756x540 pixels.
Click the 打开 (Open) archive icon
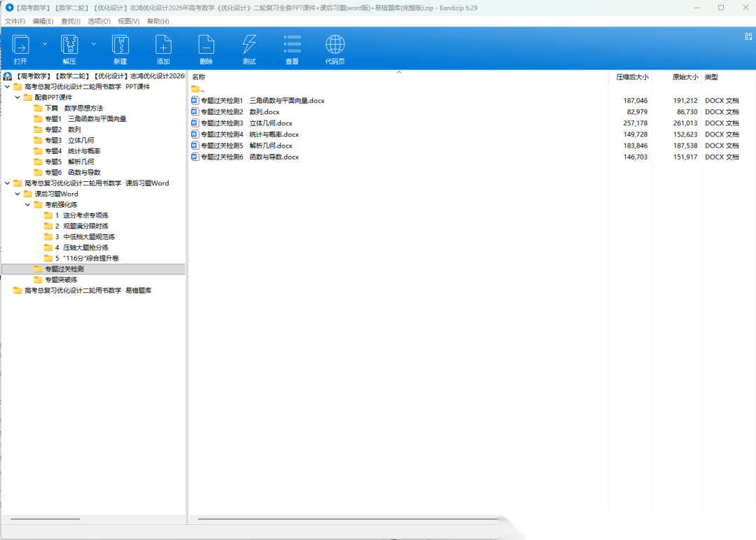pyautogui.click(x=21, y=46)
